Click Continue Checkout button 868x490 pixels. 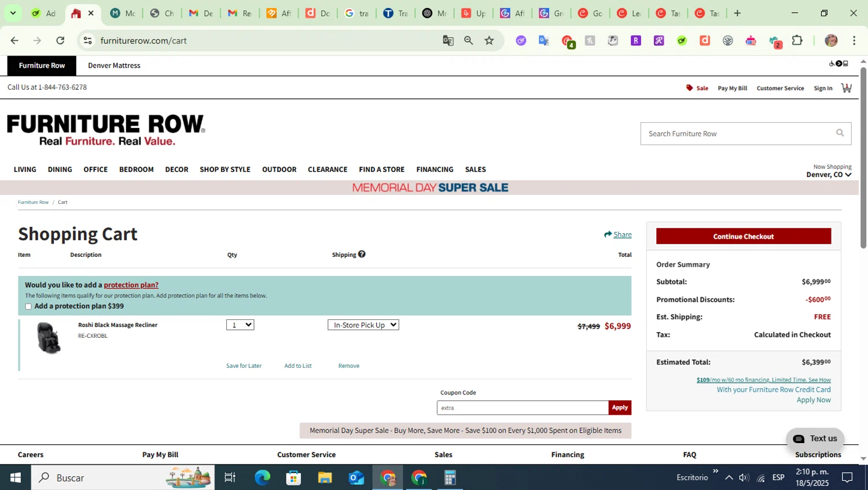(744, 236)
